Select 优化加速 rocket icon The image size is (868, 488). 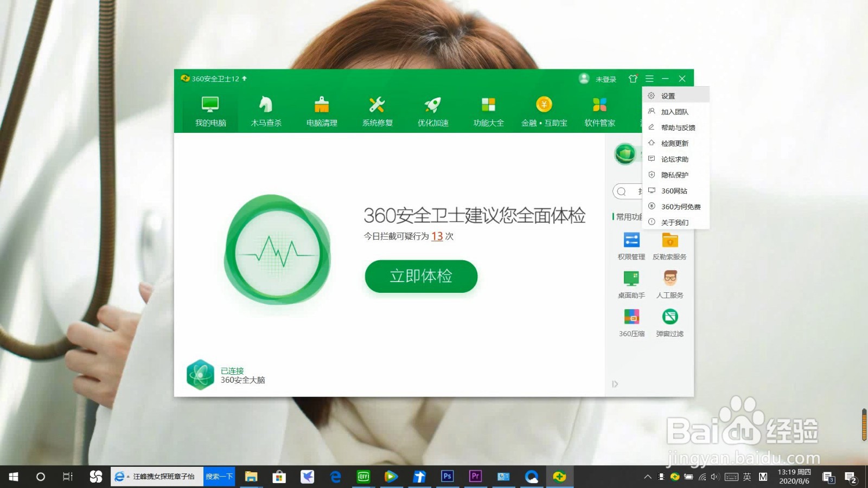pos(433,105)
